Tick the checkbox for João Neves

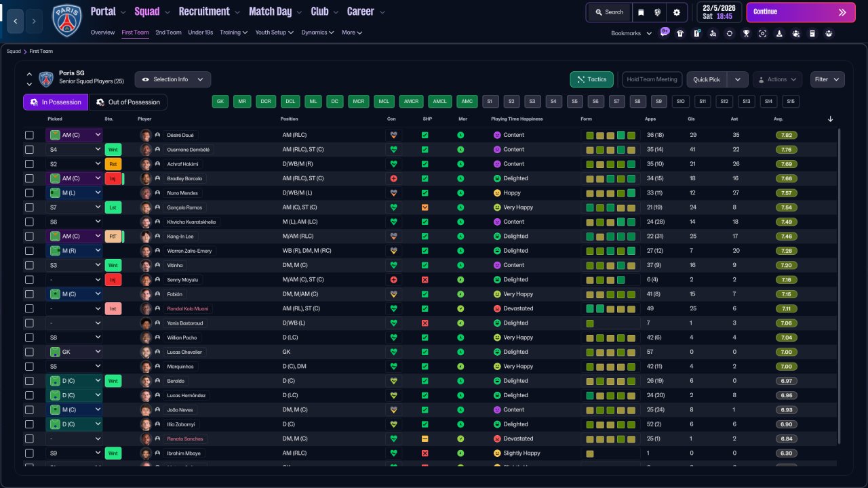[x=29, y=410]
